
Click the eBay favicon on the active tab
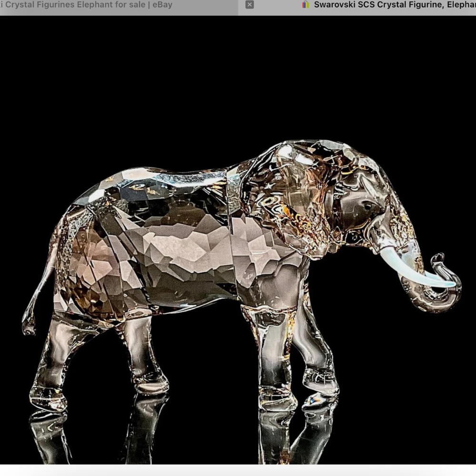(x=305, y=5)
